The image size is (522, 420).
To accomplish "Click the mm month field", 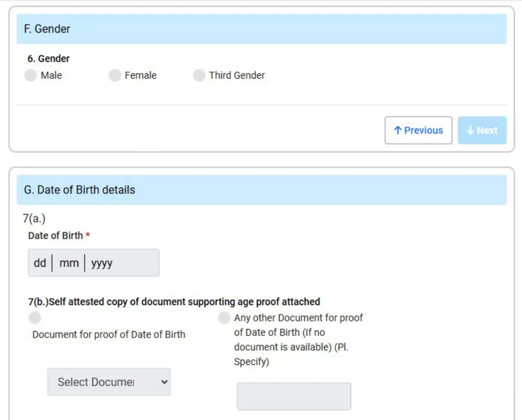I will tap(69, 263).
